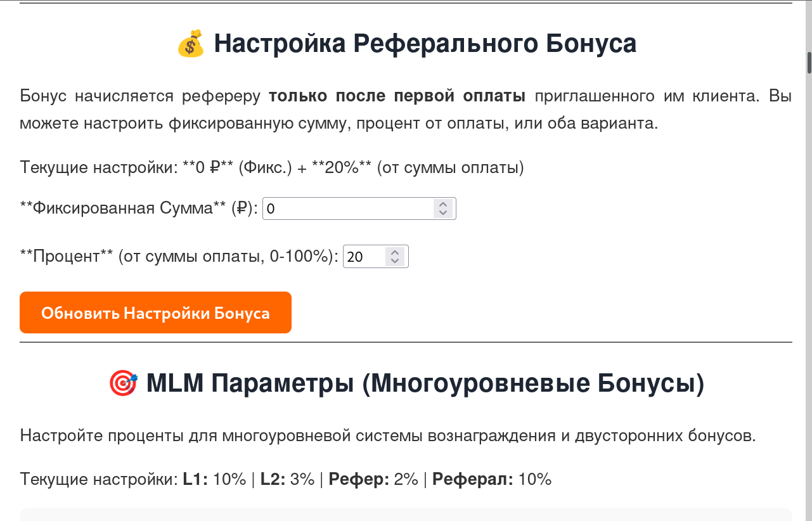Increment the Процент value with the up arrow
812x521 pixels.
394,252
